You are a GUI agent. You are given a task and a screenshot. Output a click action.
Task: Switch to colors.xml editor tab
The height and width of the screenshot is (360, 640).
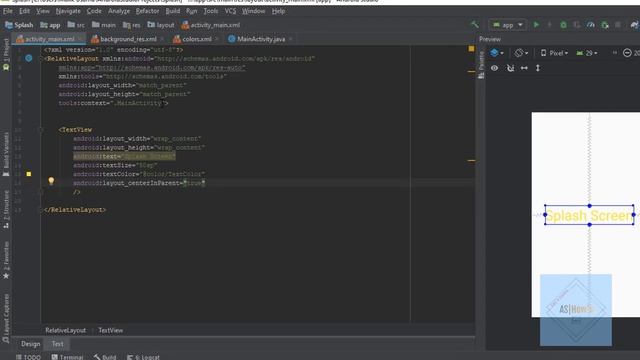197,39
